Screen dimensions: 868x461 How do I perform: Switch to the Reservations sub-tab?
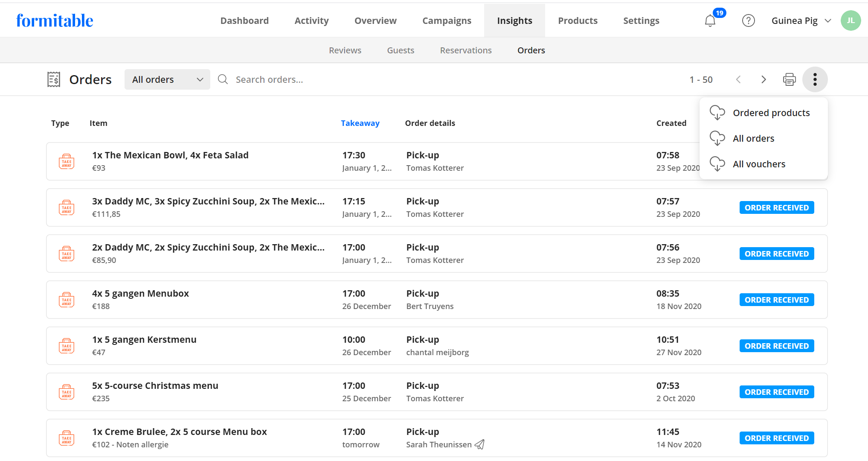pyautogui.click(x=466, y=50)
